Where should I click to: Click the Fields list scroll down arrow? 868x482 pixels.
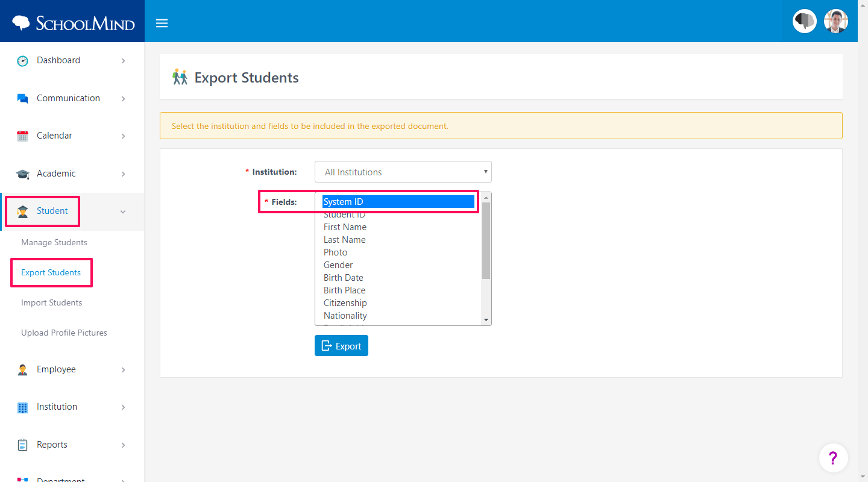point(486,320)
